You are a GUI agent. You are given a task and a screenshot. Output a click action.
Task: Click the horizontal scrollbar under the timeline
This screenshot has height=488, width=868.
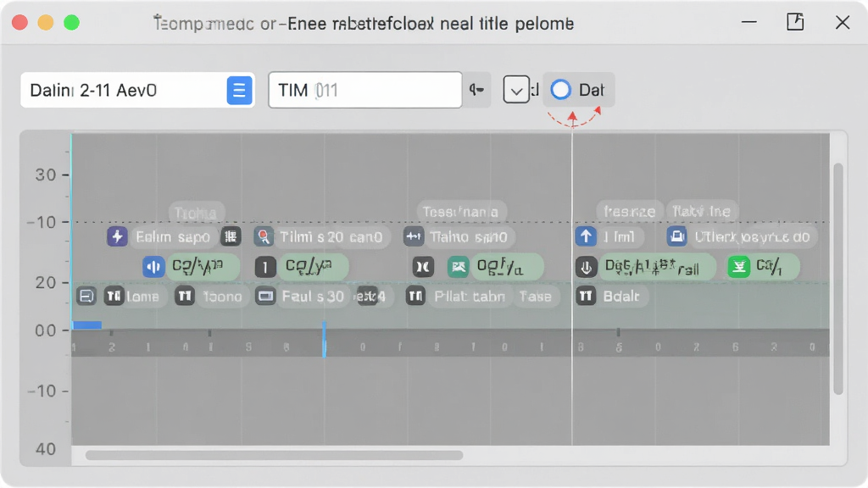(x=274, y=455)
